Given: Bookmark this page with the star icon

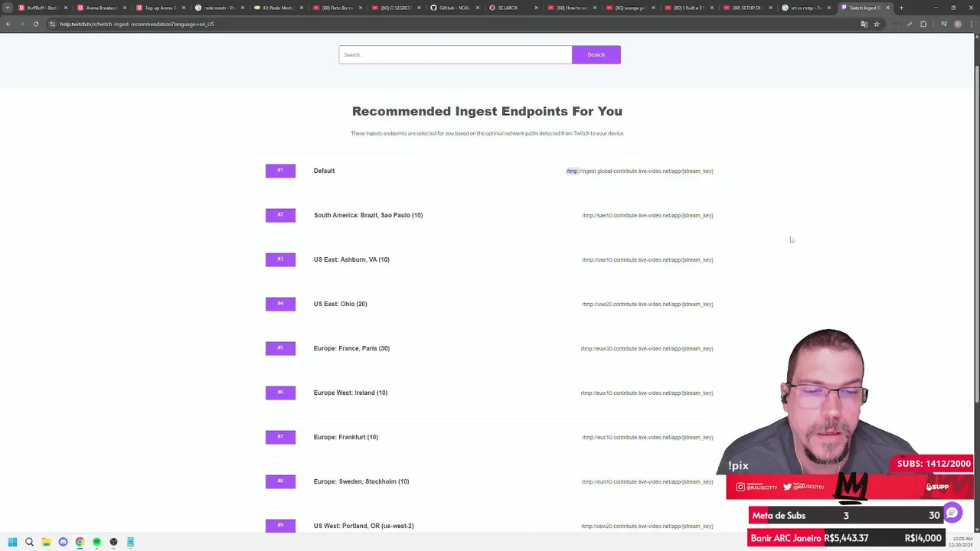Looking at the screenshot, I should [877, 24].
